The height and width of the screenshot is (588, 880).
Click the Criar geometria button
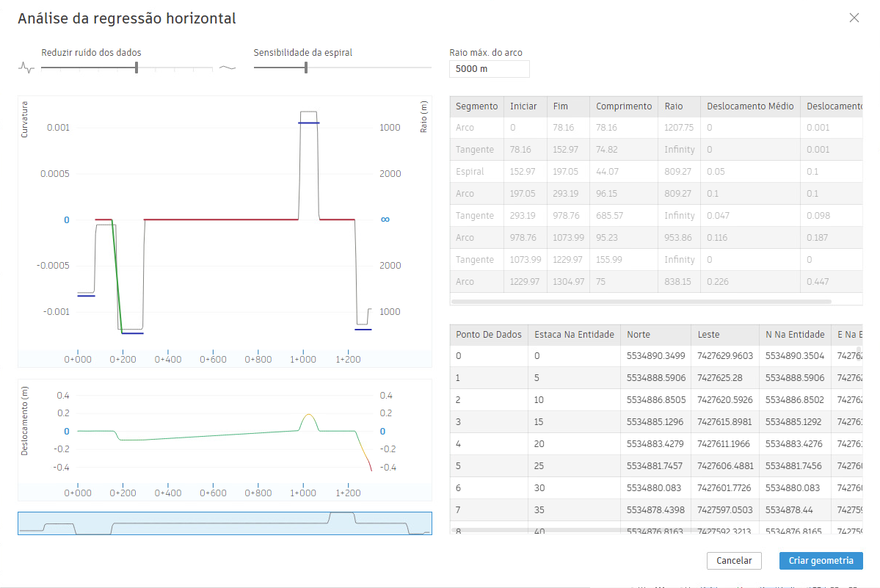[821, 561]
